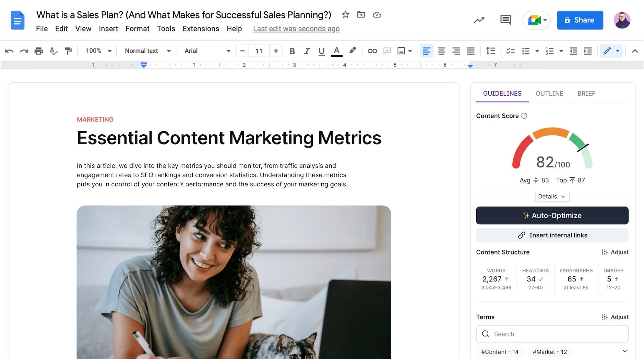Insert an image from the toolbar
This screenshot has height=359, width=644.
coord(402,51)
